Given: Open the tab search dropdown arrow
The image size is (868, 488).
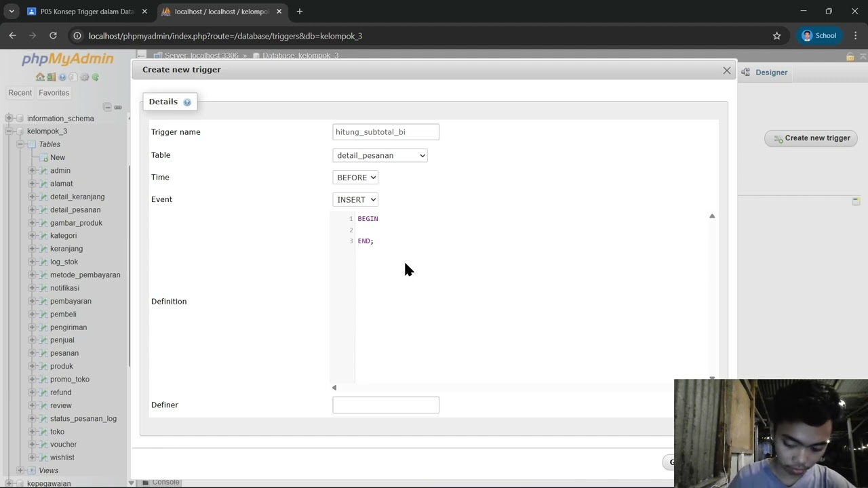Looking at the screenshot, I should click(12, 12).
